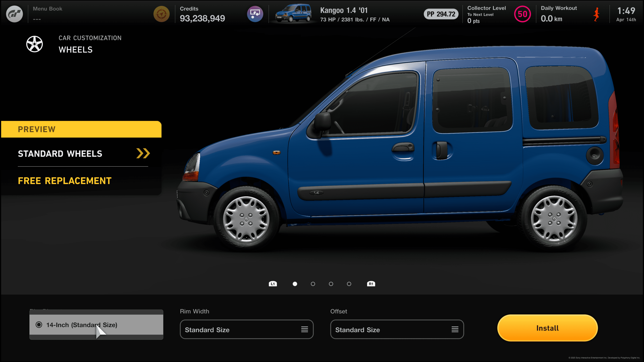Image resolution: width=644 pixels, height=362 pixels.
Task: Select the fourth view indicator dot
Action: 349,284
